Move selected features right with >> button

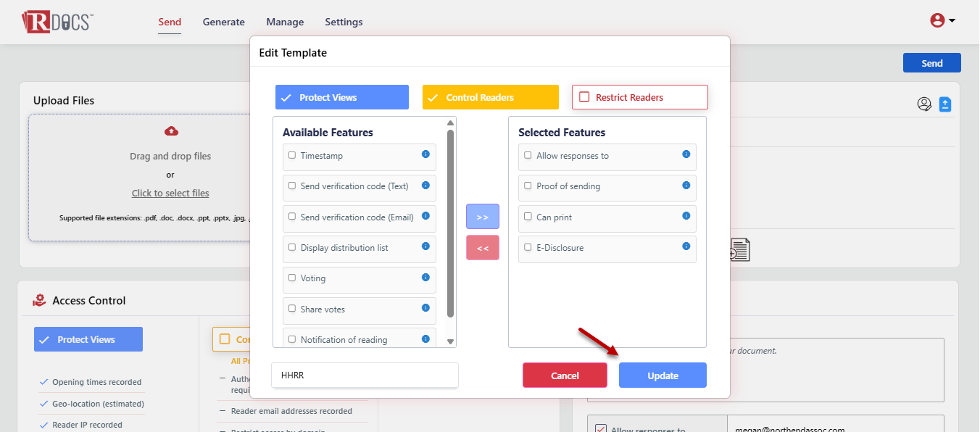click(x=482, y=217)
